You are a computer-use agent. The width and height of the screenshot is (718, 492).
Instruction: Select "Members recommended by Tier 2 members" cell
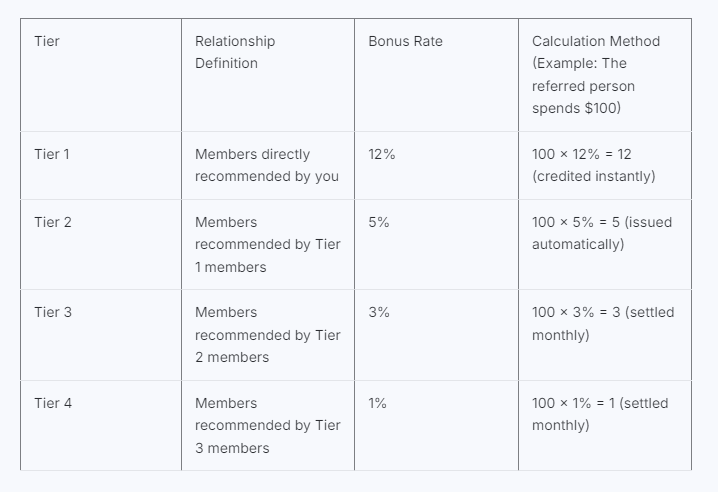click(x=267, y=334)
